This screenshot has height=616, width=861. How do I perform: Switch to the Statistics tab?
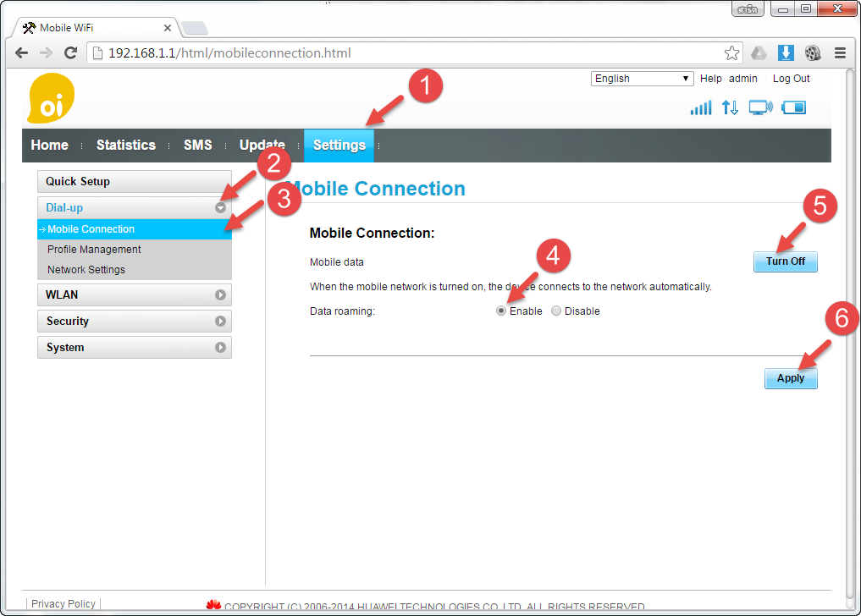(x=125, y=145)
